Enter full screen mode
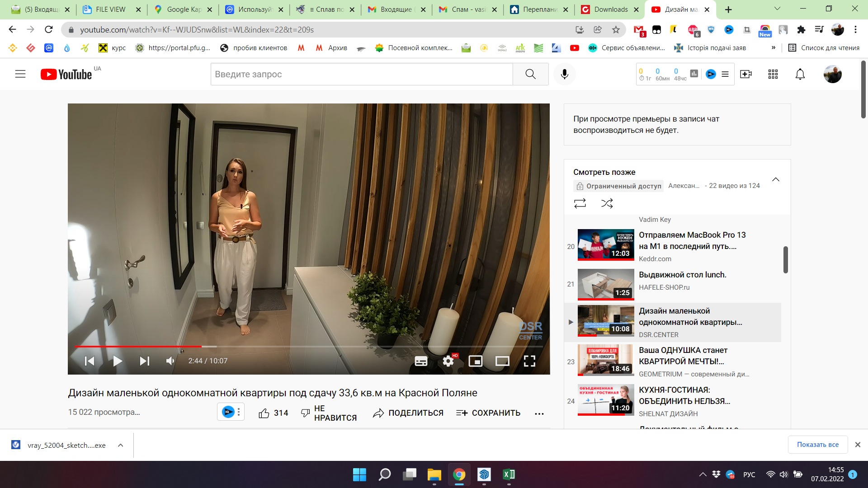The image size is (868, 488). coord(529,361)
